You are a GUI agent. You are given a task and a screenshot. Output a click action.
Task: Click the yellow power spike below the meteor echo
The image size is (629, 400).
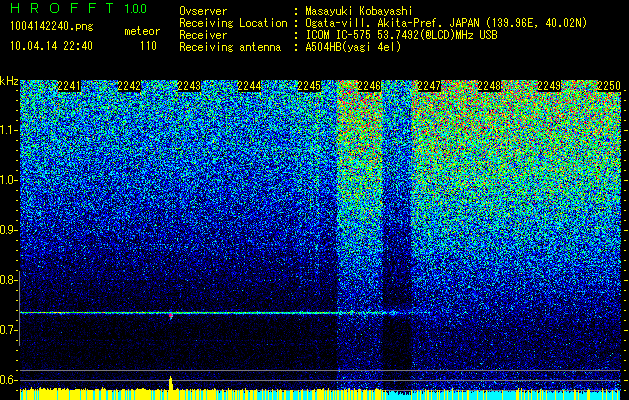(x=170, y=382)
